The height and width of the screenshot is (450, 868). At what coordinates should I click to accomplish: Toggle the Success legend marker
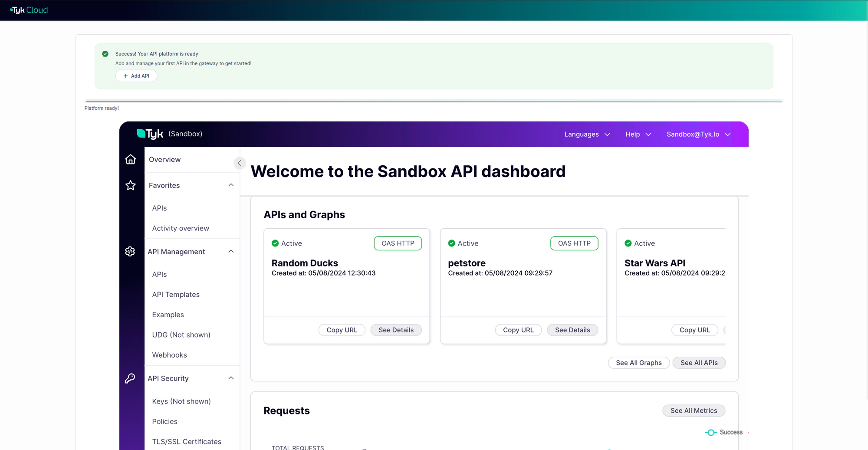(710, 432)
